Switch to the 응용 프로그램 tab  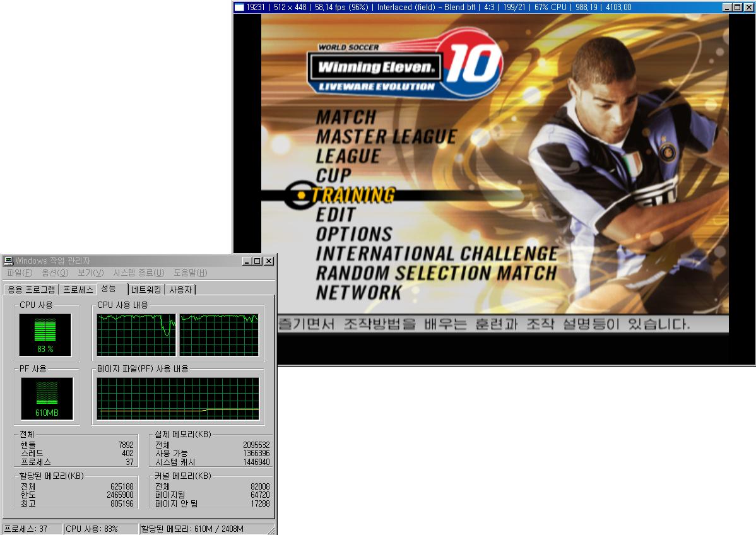coord(32,290)
